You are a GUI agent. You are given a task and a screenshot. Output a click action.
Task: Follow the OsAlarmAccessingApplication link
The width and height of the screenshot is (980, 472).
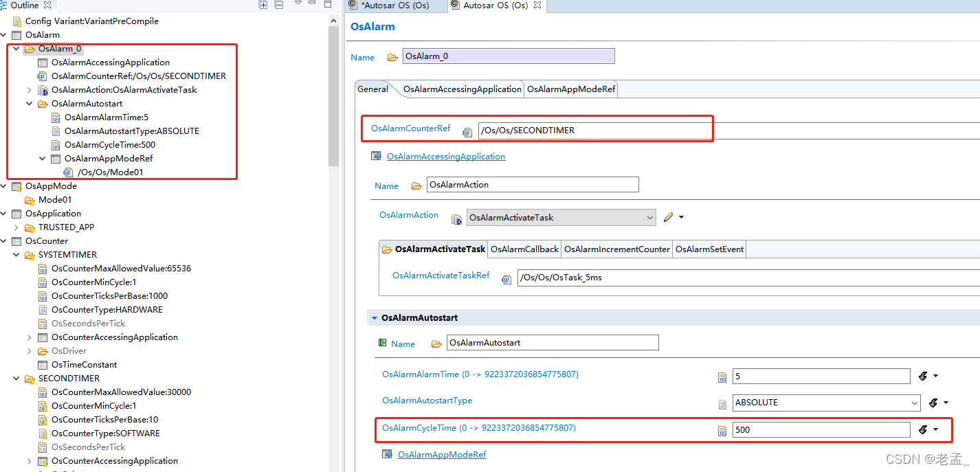[x=446, y=157]
